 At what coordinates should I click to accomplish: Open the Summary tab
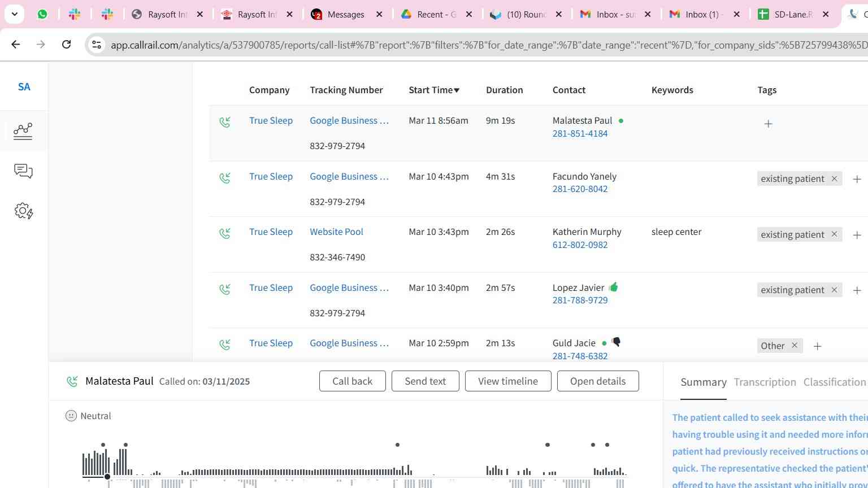point(704,382)
